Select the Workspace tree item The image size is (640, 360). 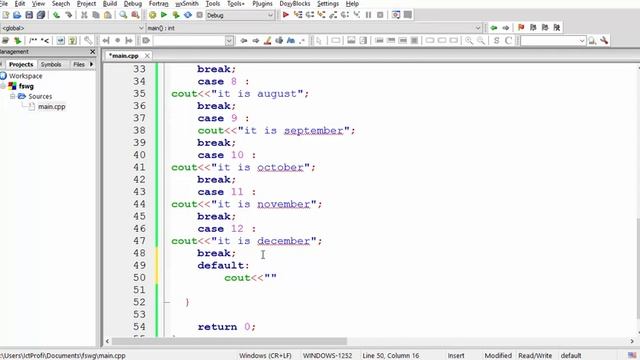pyautogui.click(x=25, y=76)
